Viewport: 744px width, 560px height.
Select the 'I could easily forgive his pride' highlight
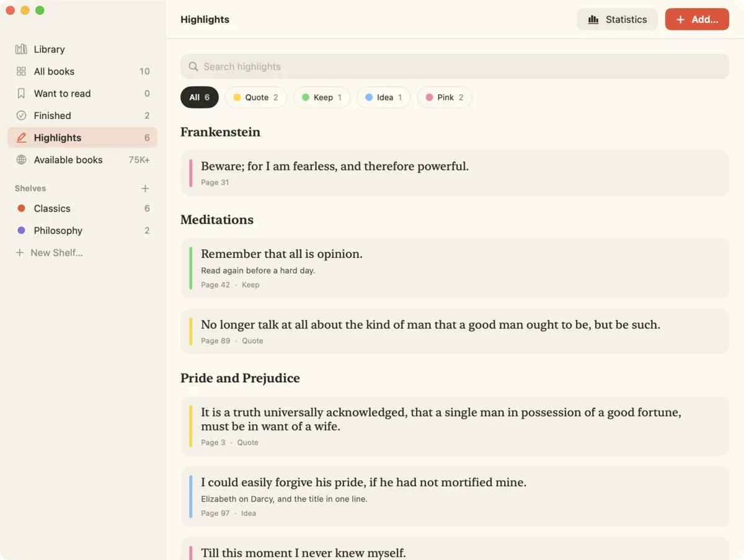coord(454,496)
